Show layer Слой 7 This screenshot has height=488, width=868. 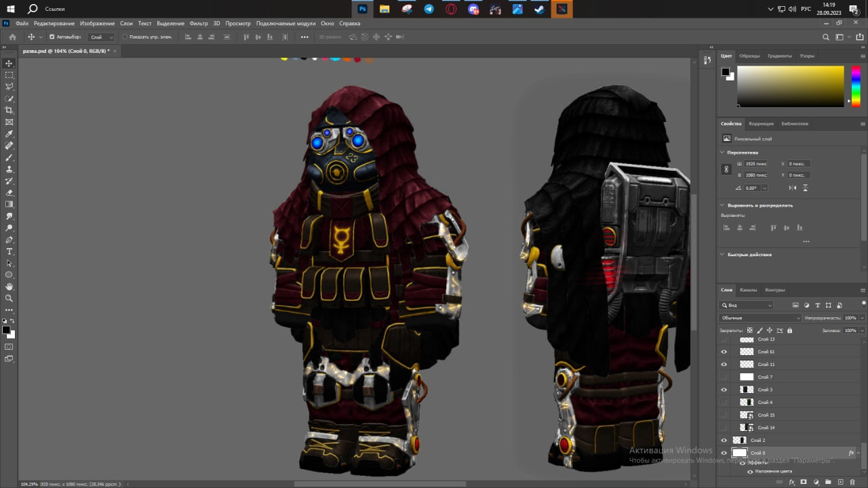coord(724,377)
